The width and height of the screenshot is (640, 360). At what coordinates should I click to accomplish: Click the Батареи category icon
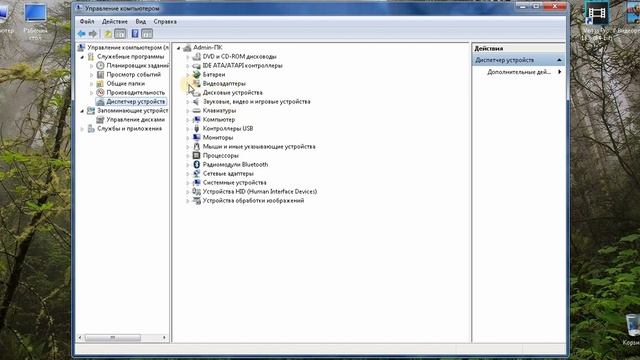[196, 75]
